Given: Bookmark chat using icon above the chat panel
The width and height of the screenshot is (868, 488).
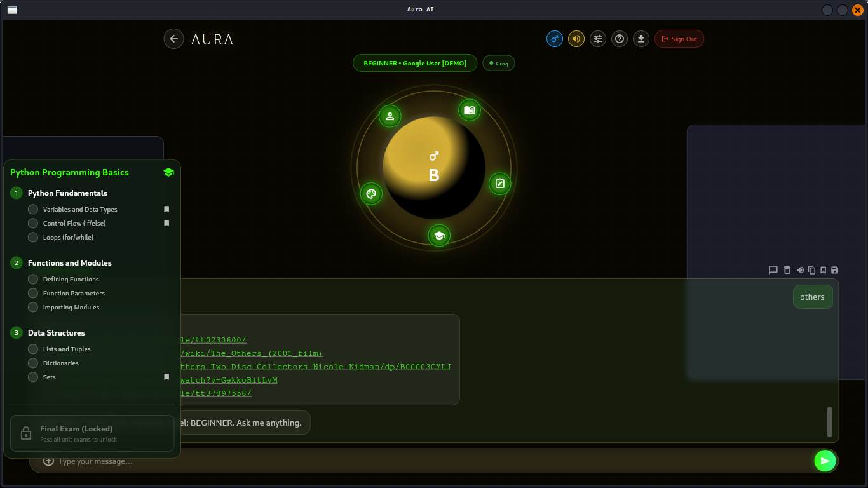Looking at the screenshot, I should pyautogui.click(x=823, y=270).
